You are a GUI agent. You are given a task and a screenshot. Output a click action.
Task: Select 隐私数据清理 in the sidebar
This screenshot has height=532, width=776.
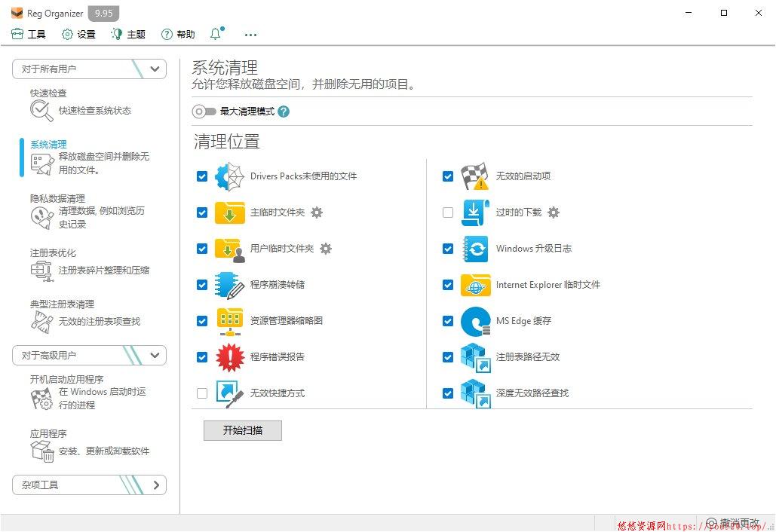(89, 211)
